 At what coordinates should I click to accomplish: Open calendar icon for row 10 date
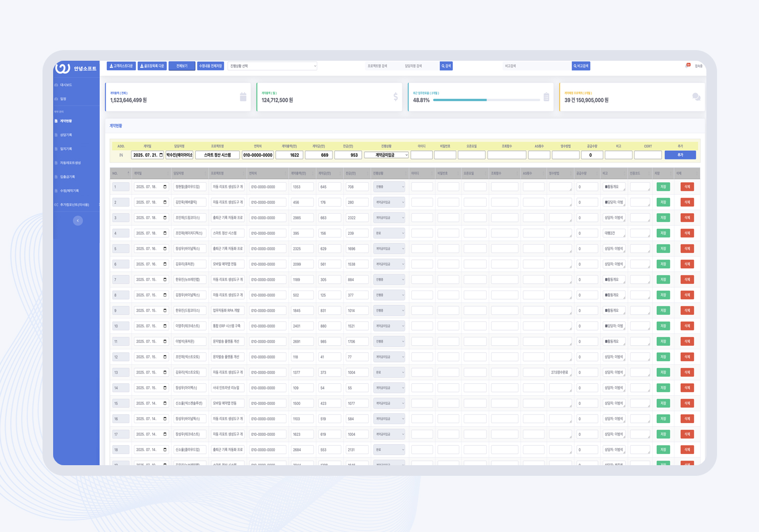[x=165, y=326]
